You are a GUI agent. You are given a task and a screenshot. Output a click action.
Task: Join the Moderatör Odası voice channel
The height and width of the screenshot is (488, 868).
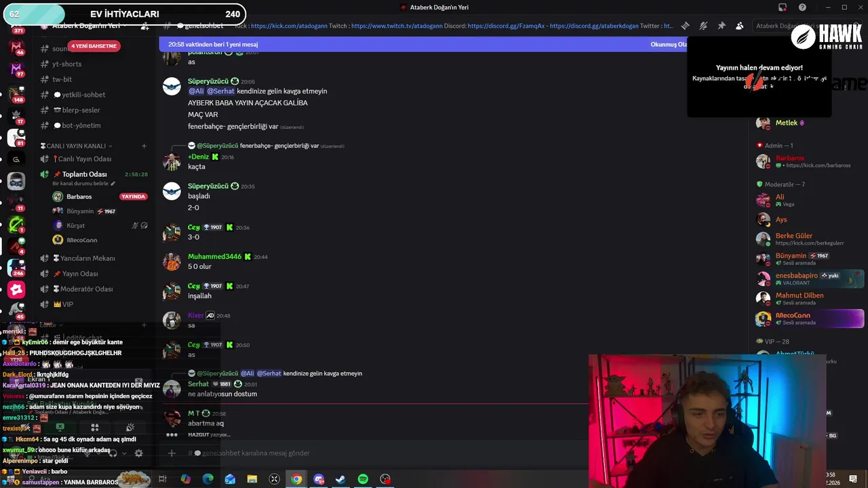[x=95, y=289]
